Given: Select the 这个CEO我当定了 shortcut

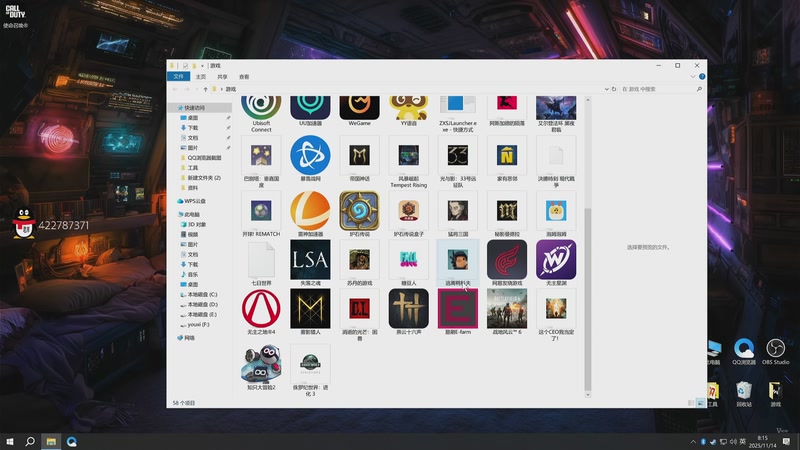Looking at the screenshot, I should 556,309.
